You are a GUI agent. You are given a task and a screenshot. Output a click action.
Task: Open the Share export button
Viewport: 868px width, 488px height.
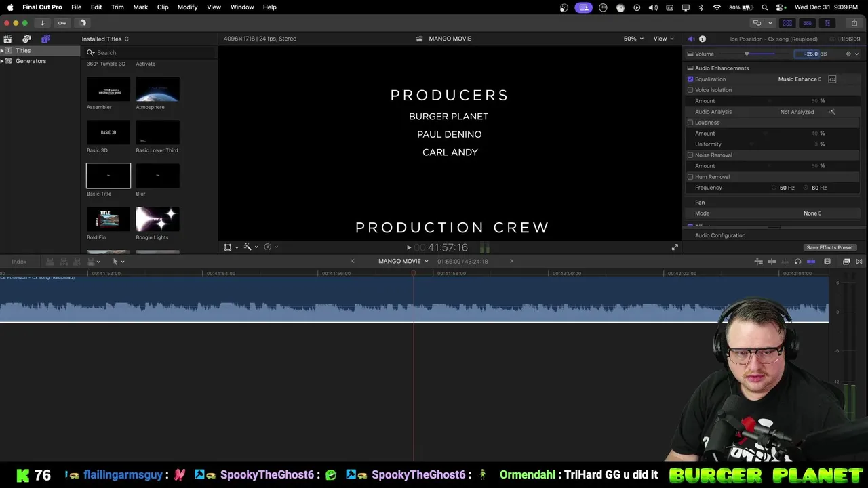point(854,23)
